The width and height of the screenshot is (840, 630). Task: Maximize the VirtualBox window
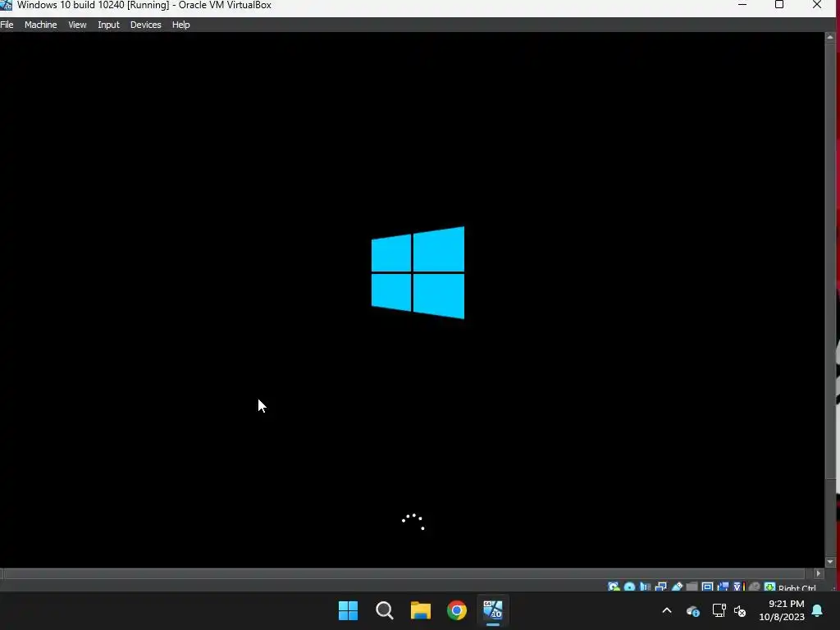pos(779,5)
